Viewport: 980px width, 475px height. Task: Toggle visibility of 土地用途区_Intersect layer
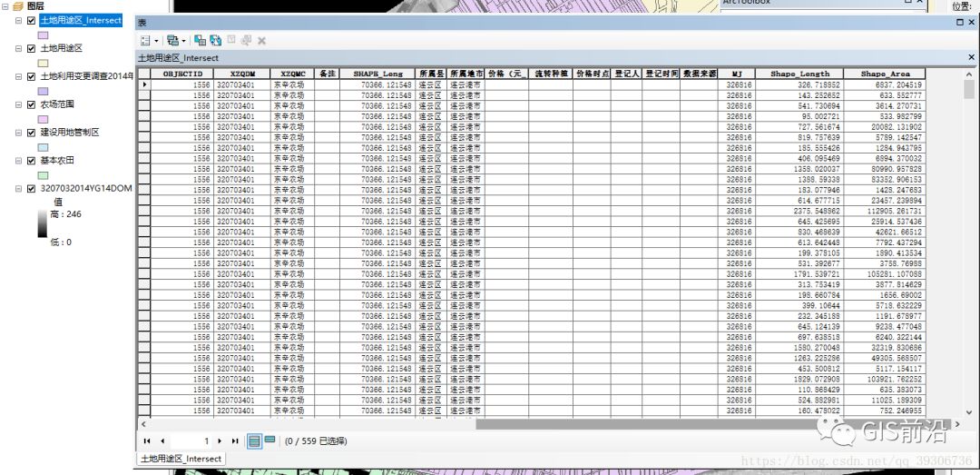[31, 21]
